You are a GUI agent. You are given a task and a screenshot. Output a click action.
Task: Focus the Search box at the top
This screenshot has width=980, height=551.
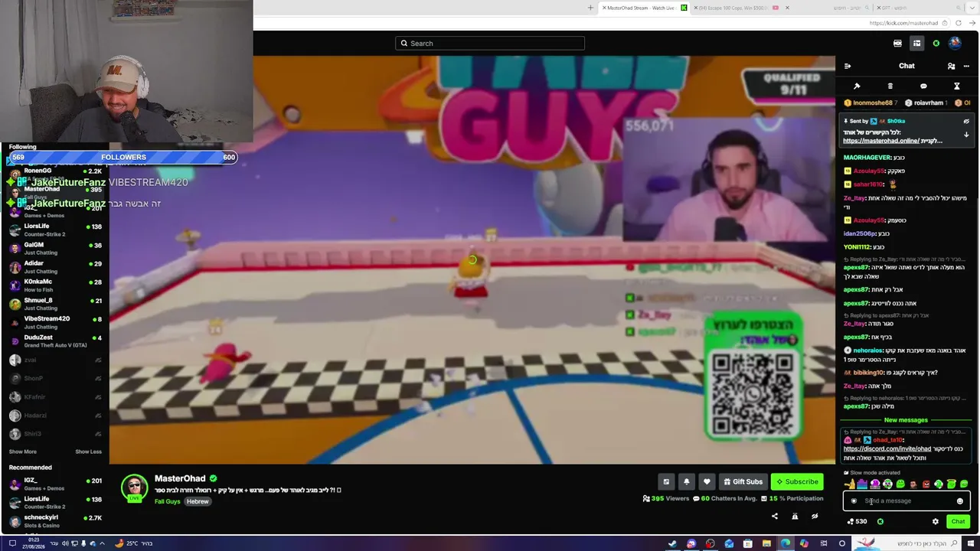490,44
